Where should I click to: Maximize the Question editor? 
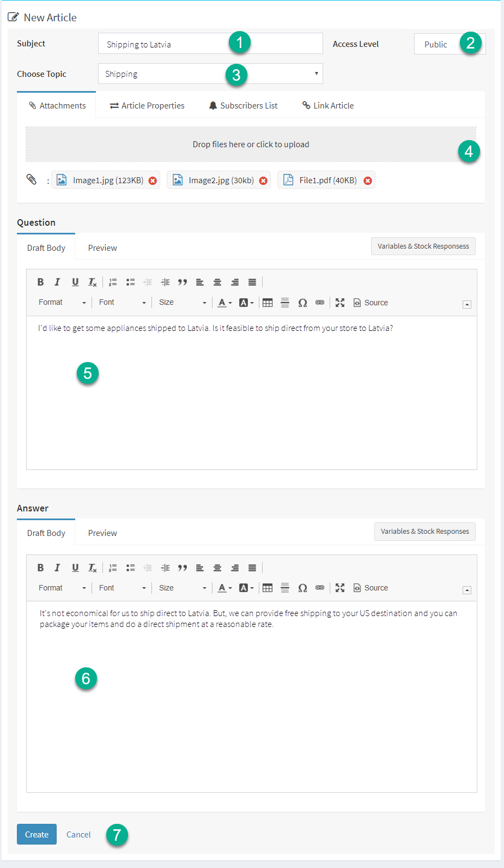click(340, 303)
